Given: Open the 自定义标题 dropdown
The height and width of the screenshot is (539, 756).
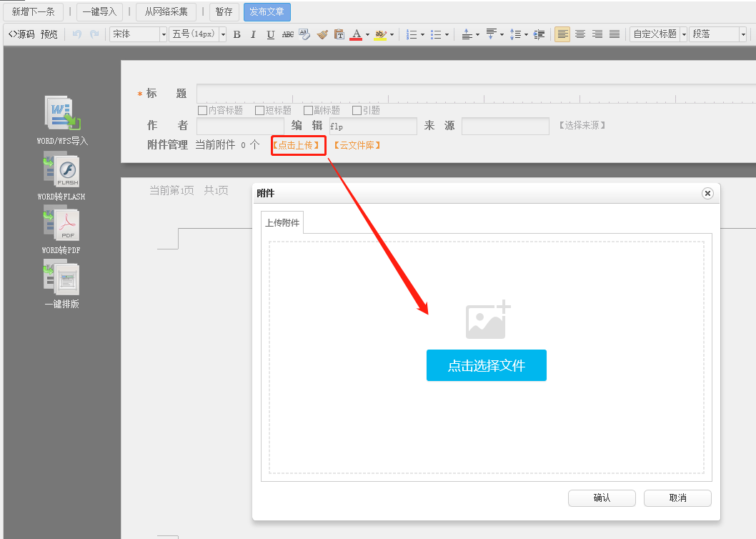Looking at the screenshot, I should point(683,34).
